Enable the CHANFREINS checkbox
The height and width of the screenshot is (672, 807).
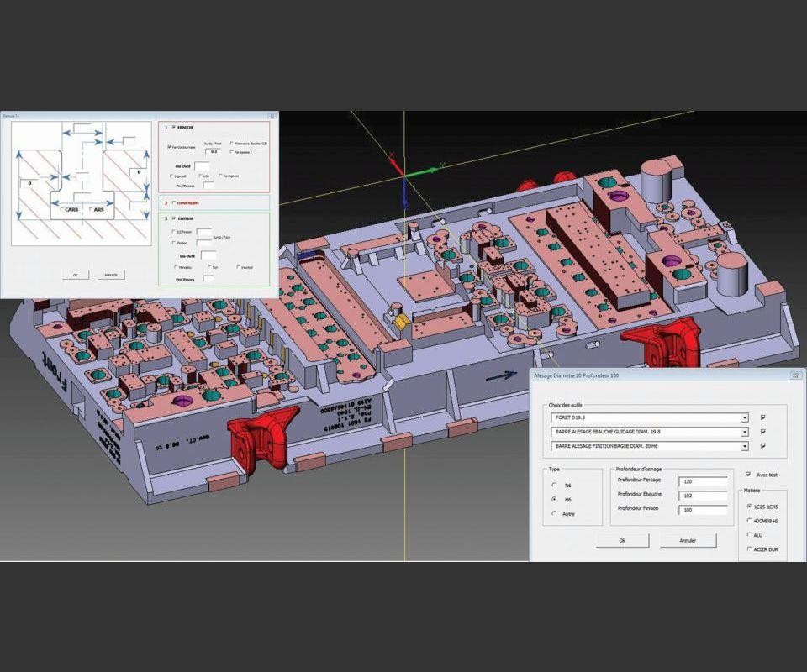click(x=173, y=202)
